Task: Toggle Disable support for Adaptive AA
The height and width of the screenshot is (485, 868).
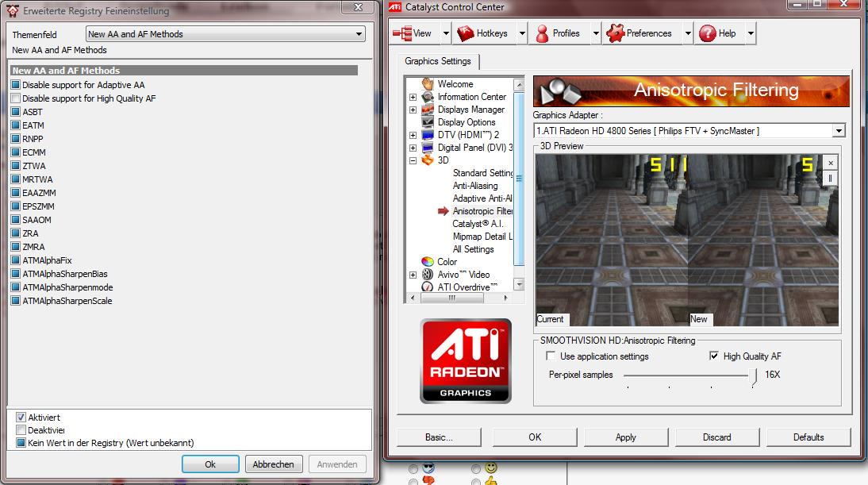Action: [16, 85]
